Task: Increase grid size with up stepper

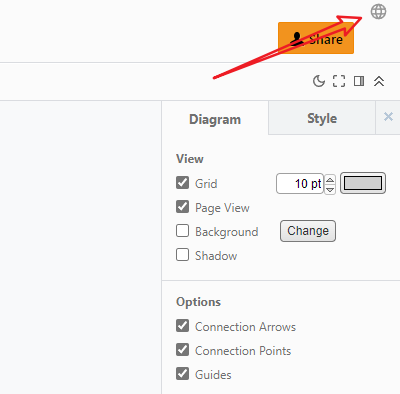Action: tap(330, 180)
